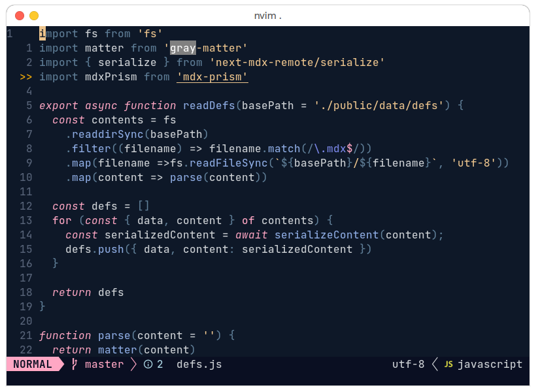Click the underlined 'mdx-prism' string
This screenshot has width=536, height=392.
212,77
